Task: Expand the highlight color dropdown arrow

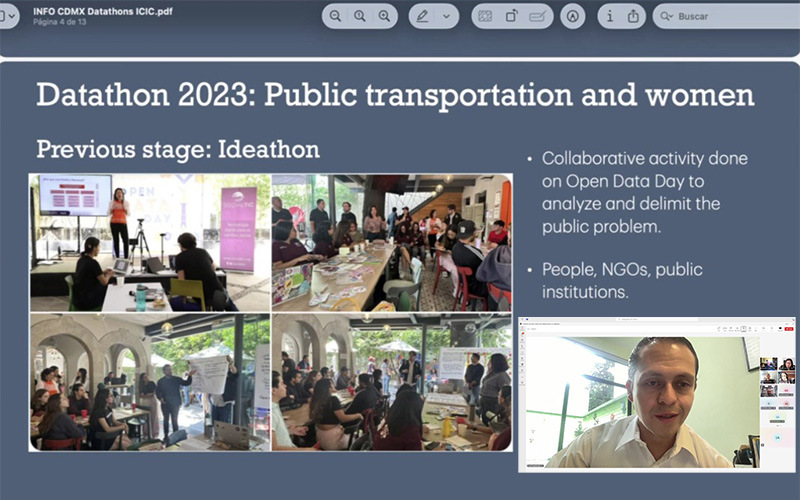Action: click(x=446, y=16)
